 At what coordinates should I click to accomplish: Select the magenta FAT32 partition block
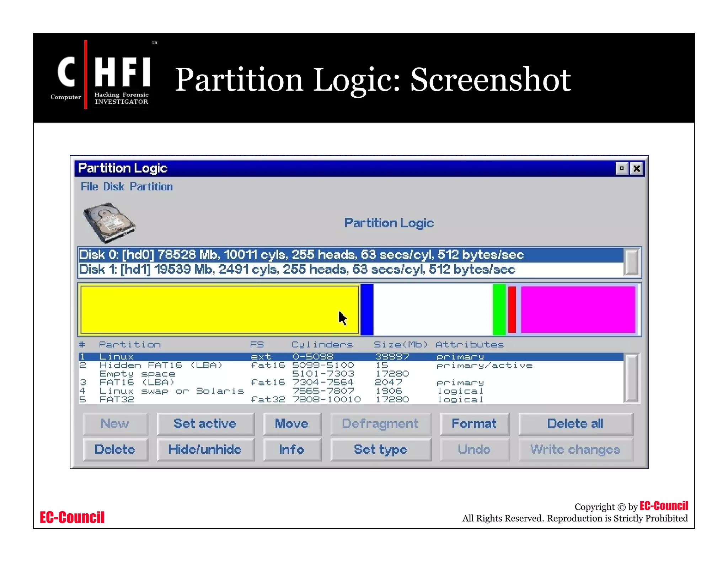(578, 309)
